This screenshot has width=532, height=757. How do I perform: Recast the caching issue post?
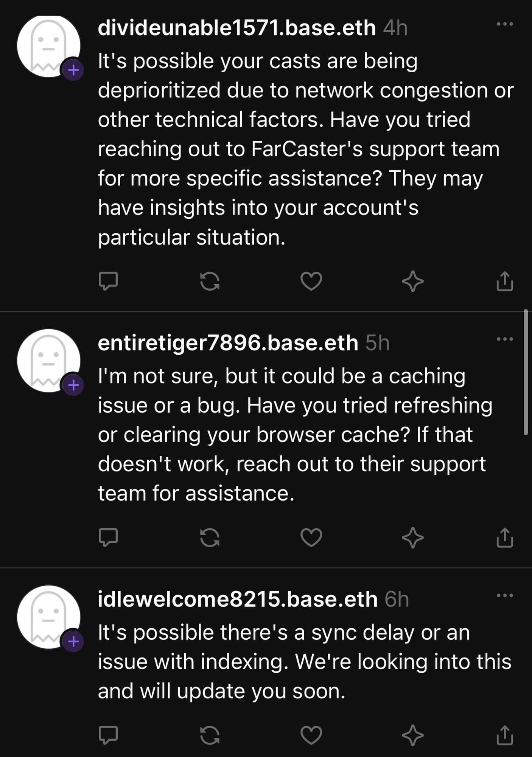[x=210, y=537]
